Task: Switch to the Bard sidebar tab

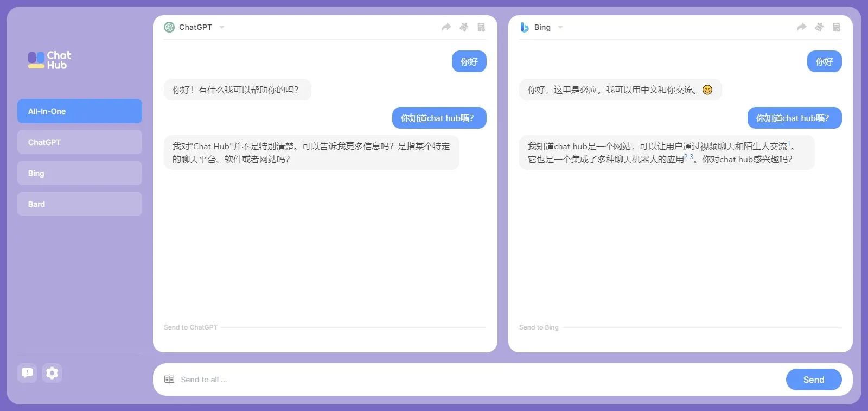Action: tap(80, 204)
